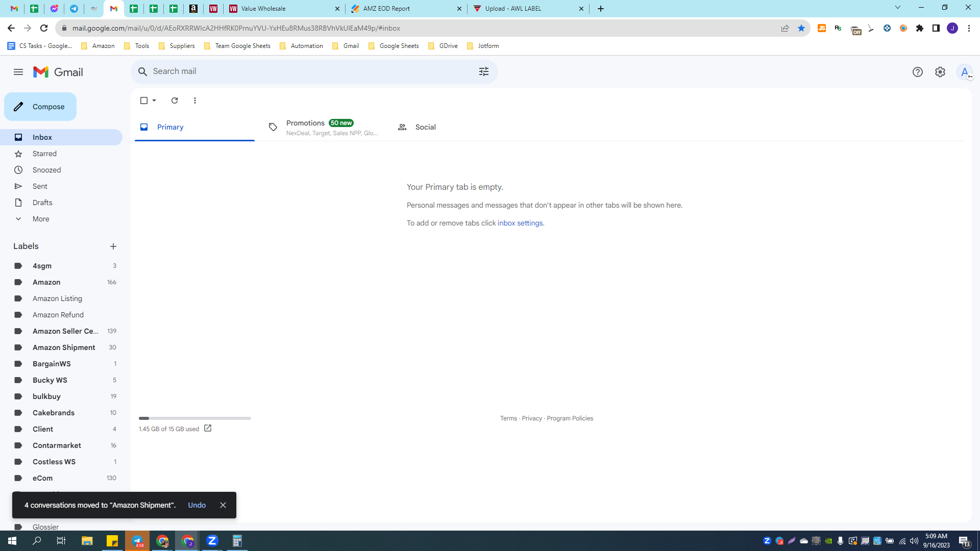Reload the browser page
980x551 pixels.
[44, 28]
